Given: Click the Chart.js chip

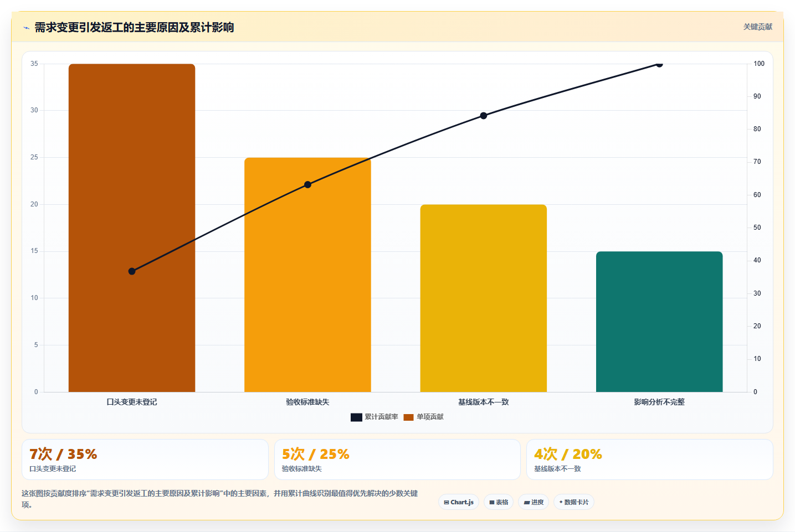Looking at the screenshot, I should 459,502.
